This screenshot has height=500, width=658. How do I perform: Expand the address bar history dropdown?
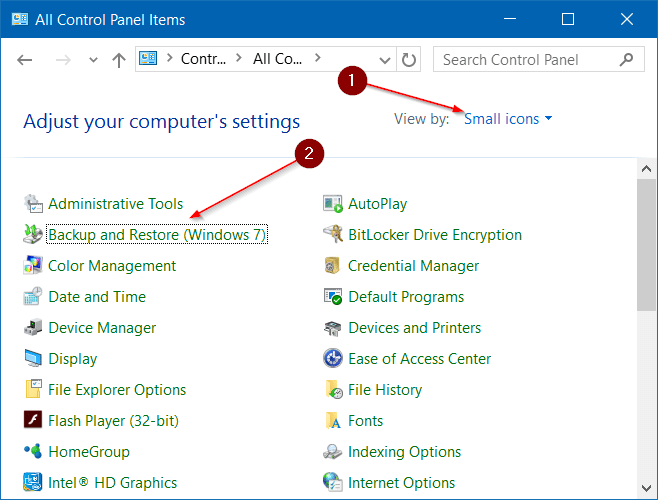[x=384, y=60]
